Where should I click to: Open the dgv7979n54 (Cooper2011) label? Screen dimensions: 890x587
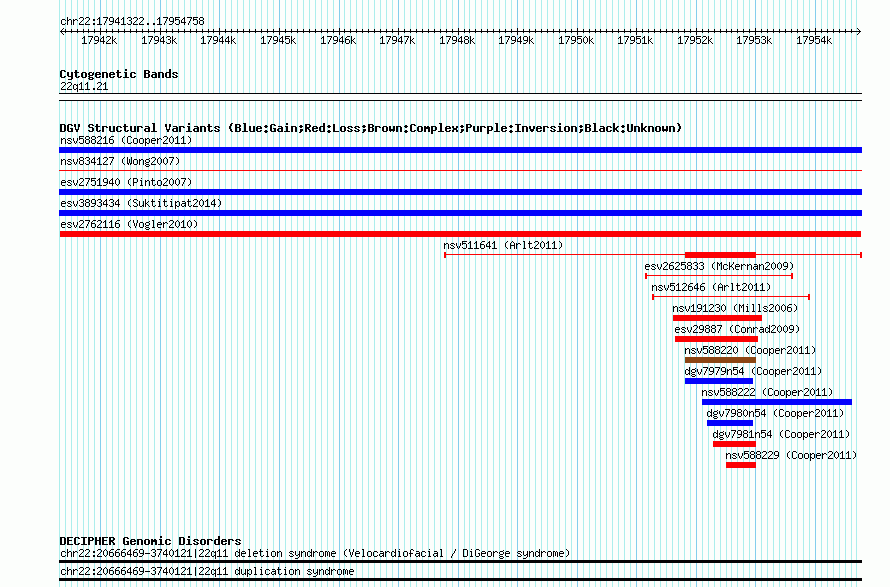point(753,371)
